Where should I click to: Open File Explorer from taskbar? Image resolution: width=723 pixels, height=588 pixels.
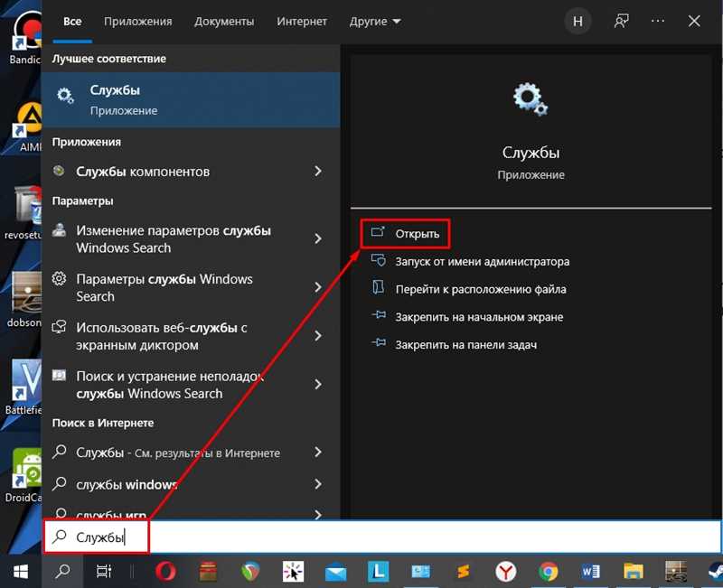point(634,572)
